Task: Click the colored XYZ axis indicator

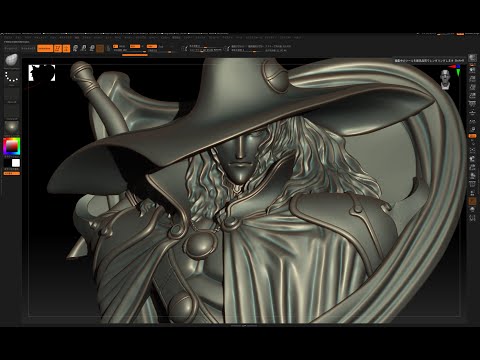Action: (x=456, y=69)
